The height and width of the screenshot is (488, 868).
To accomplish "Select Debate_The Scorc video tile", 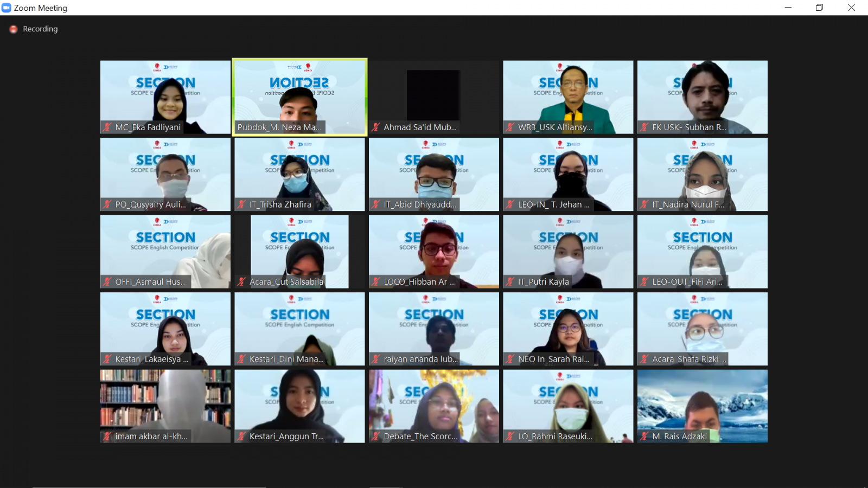I will pyautogui.click(x=433, y=401).
